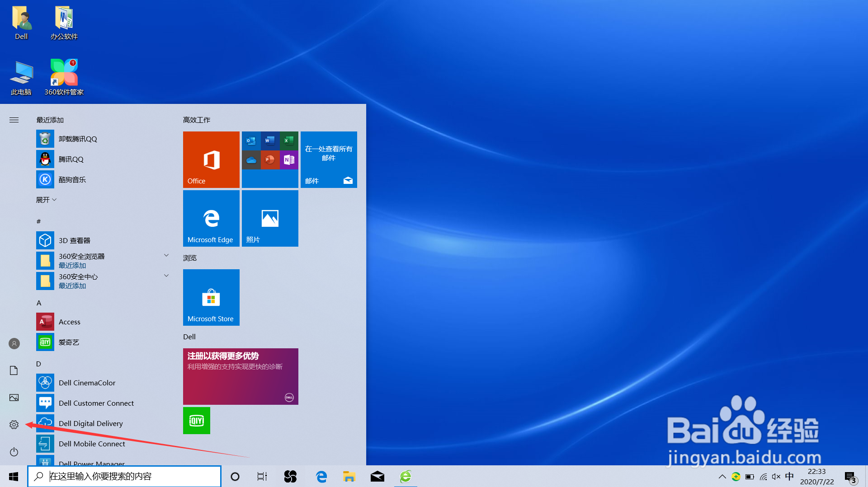Switch input method via 中 indicator
The image size is (868, 487).
point(789,477)
